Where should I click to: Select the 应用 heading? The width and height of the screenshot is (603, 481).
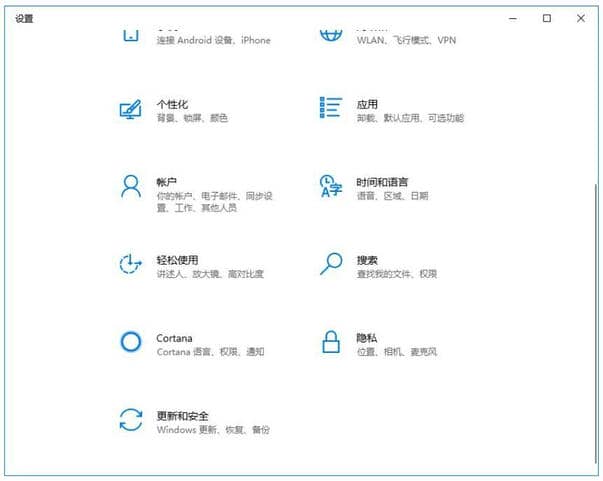click(367, 104)
